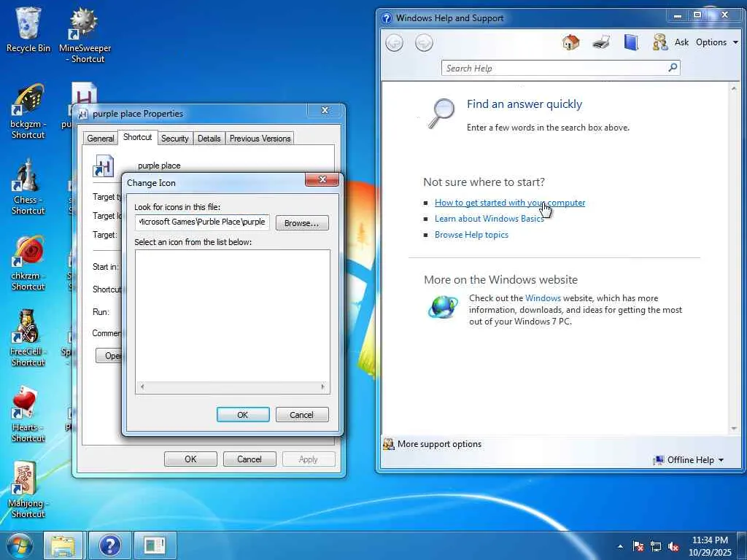
Task: Print the current help topic
Action: pyautogui.click(x=601, y=42)
